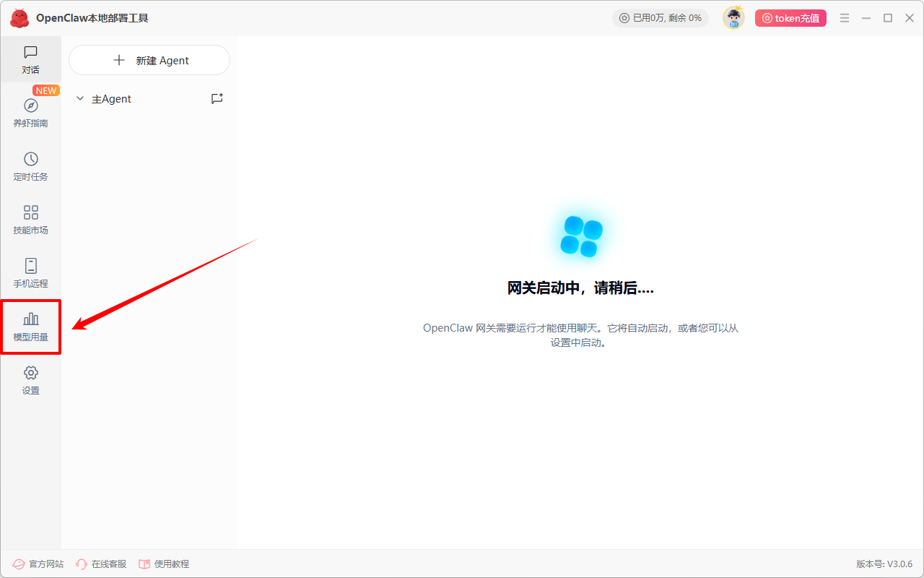Viewport: 924px width, 578px height.
Task: Close the OpenClaw window
Action: (910, 18)
